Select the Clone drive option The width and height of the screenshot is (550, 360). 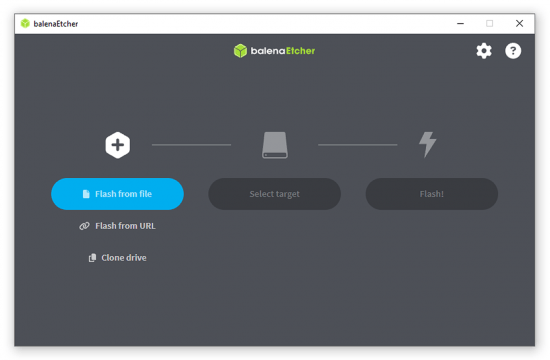pyautogui.click(x=118, y=258)
